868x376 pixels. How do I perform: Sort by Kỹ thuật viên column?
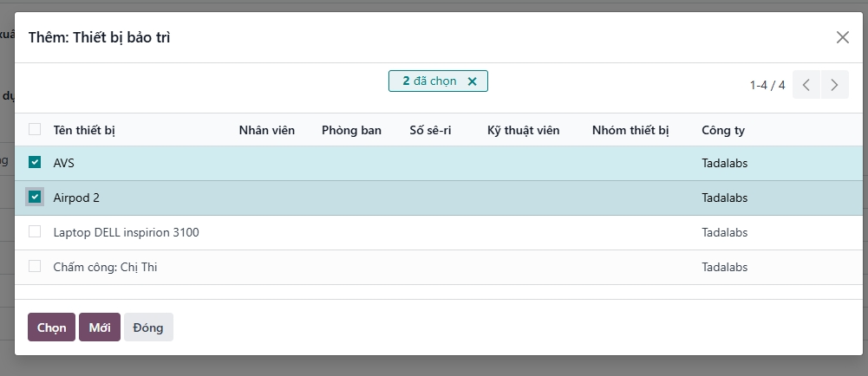pyautogui.click(x=523, y=131)
